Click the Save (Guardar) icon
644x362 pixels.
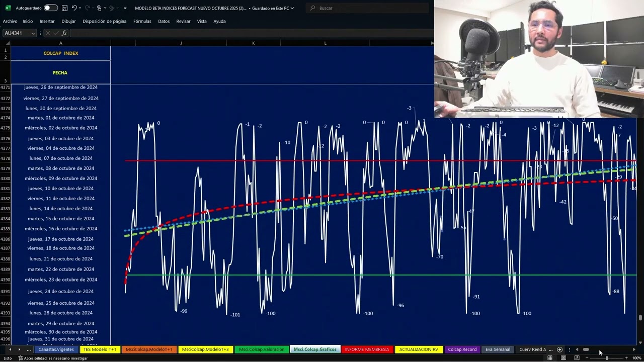pos(64,8)
